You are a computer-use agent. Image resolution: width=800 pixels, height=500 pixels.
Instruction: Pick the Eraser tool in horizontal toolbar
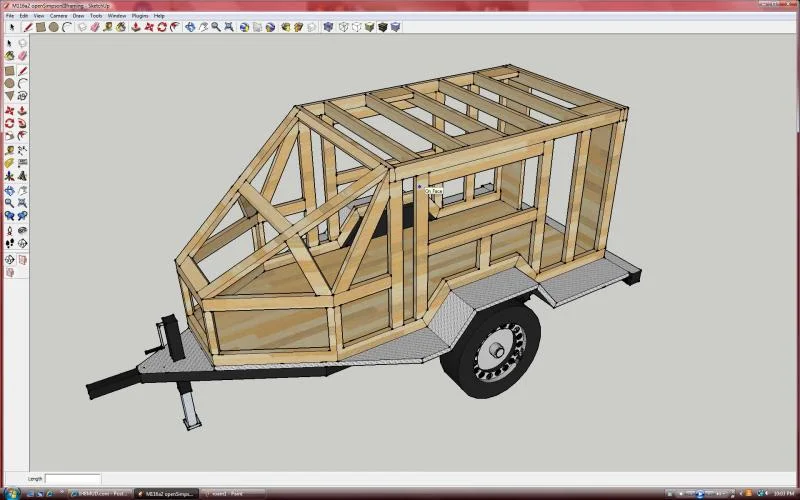coord(95,27)
